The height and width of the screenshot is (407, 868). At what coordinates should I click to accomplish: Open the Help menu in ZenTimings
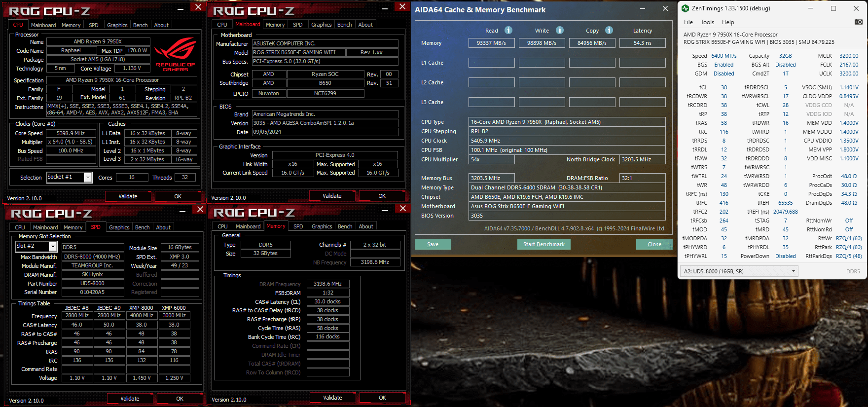click(x=728, y=22)
